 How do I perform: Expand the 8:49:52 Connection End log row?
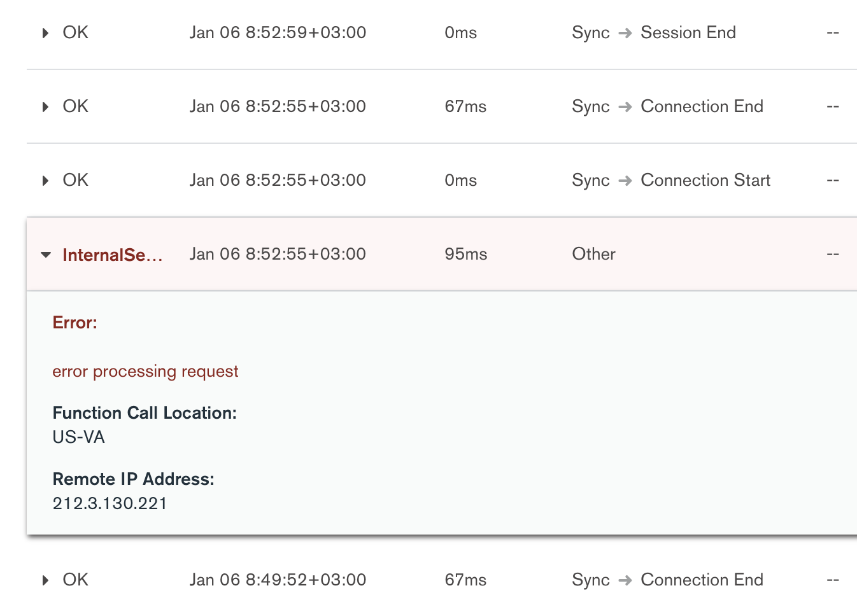[x=45, y=580]
